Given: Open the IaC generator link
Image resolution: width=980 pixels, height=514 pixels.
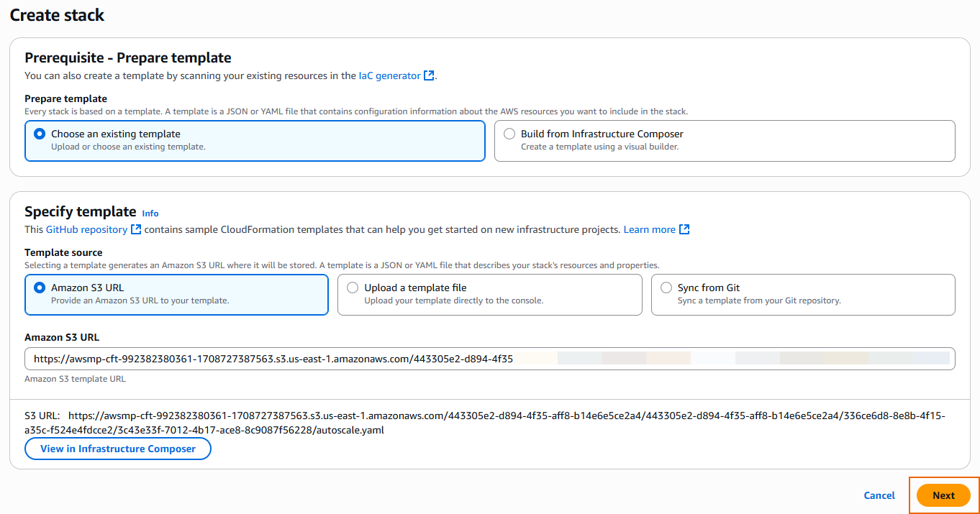Looking at the screenshot, I should pos(389,75).
